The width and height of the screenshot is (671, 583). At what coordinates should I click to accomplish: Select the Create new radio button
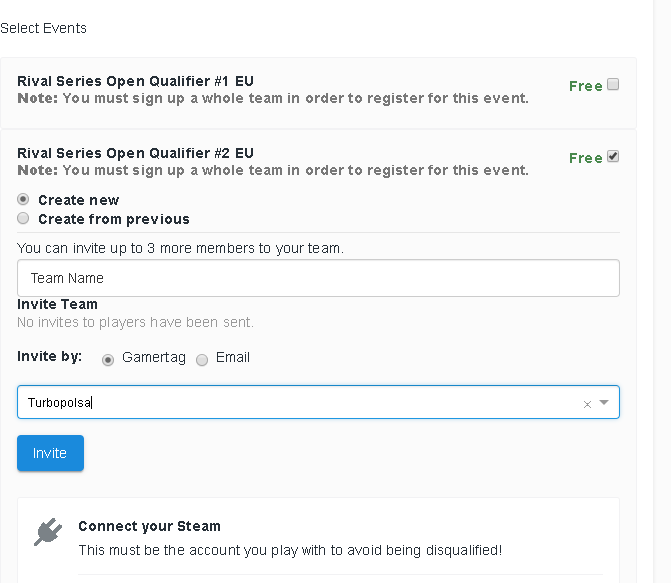point(23,199)
